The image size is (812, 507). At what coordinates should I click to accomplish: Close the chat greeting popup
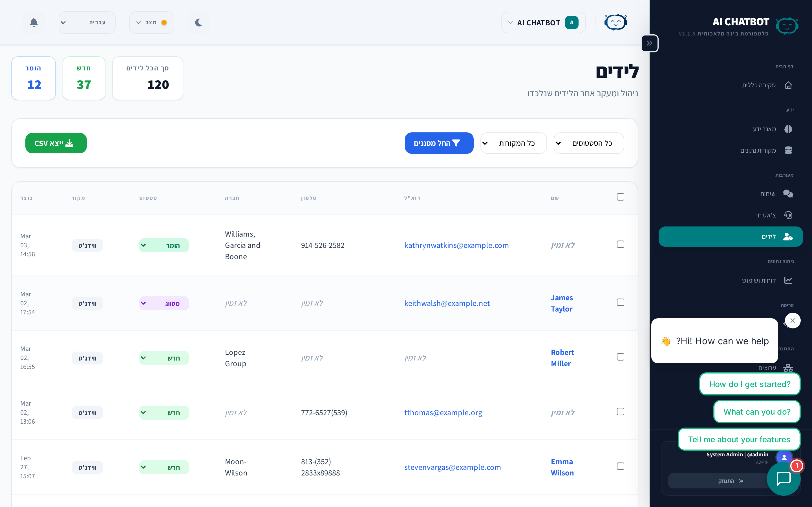pyautogui.click(x=793, y=321)
